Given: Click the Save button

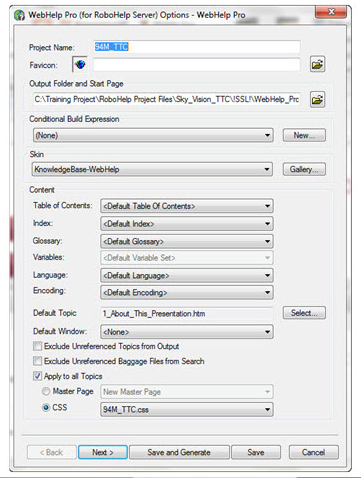Looking at the screenshot, I should [x=256, y=452].
